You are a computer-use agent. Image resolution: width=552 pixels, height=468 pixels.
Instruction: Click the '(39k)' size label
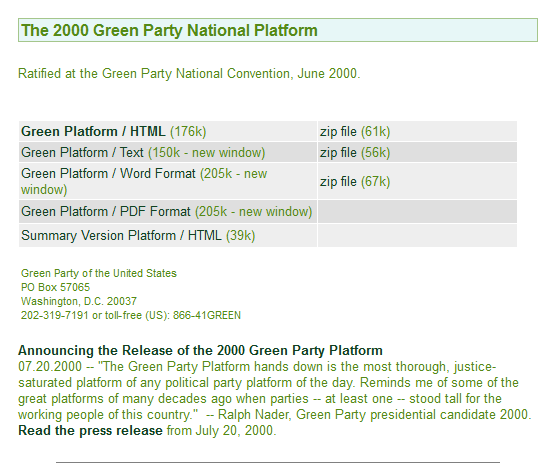click(x=240, y=235)
